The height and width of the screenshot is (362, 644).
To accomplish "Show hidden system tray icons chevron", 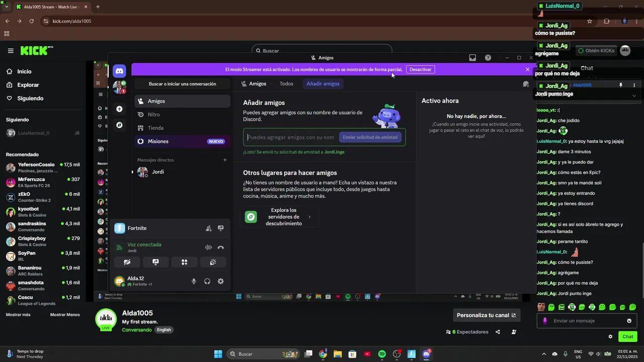I will tap(544, 354).
